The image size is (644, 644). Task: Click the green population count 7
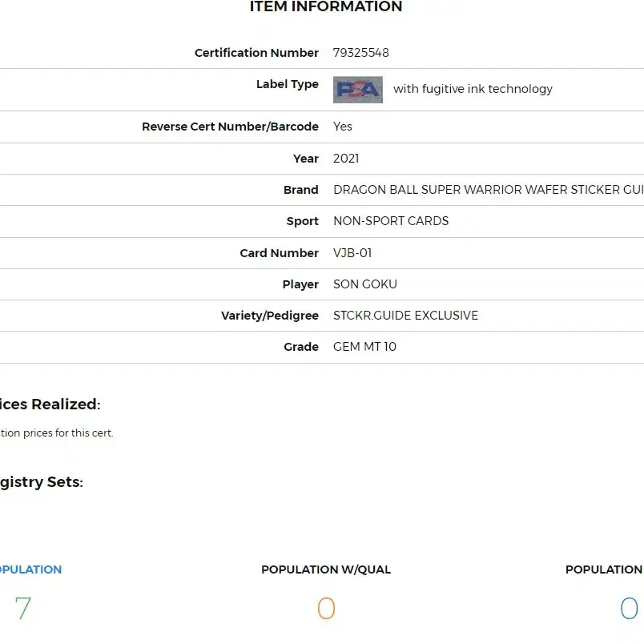point(23,608)
